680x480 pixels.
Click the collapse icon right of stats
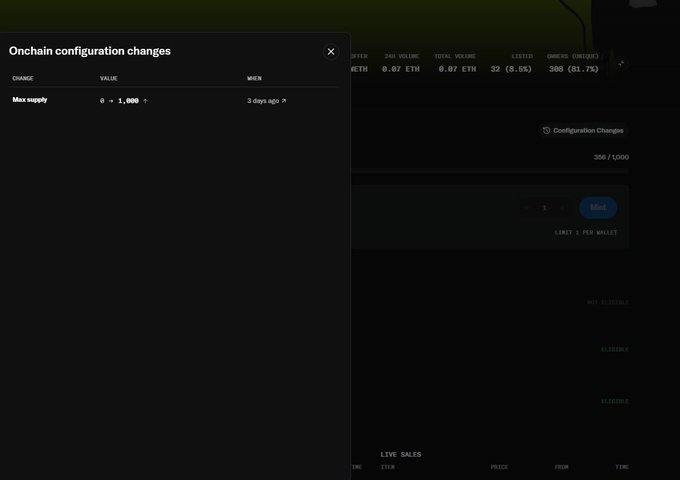tap(621, 64)
